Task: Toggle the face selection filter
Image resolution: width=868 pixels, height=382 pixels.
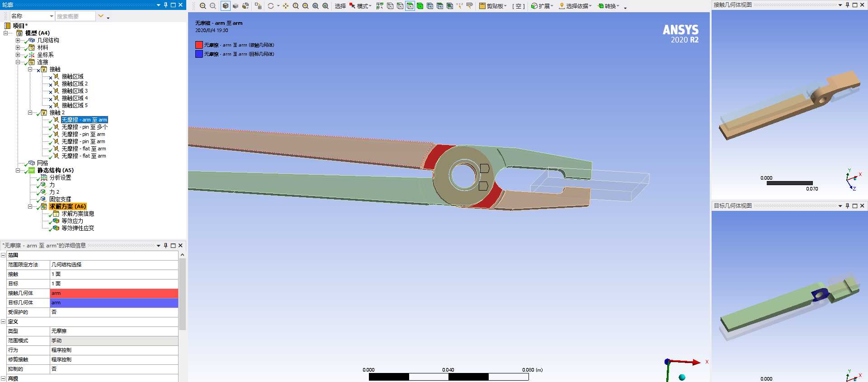Action: click(x=410, y=6)
